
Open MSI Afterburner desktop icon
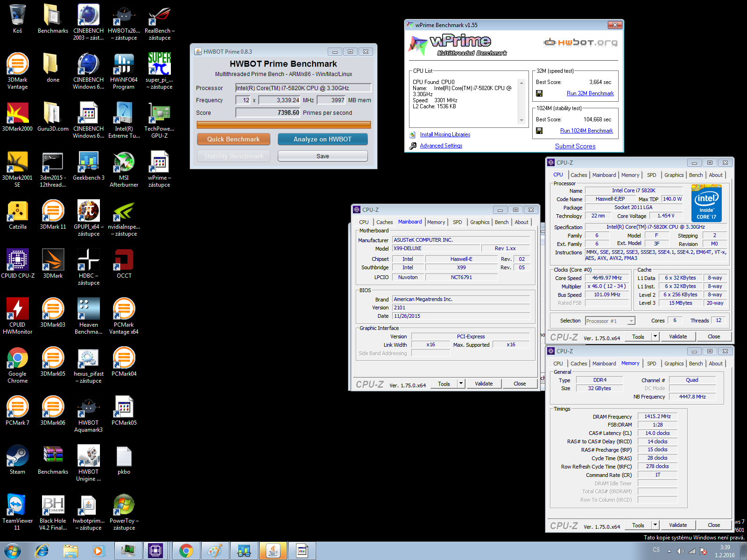pos(124,169)
